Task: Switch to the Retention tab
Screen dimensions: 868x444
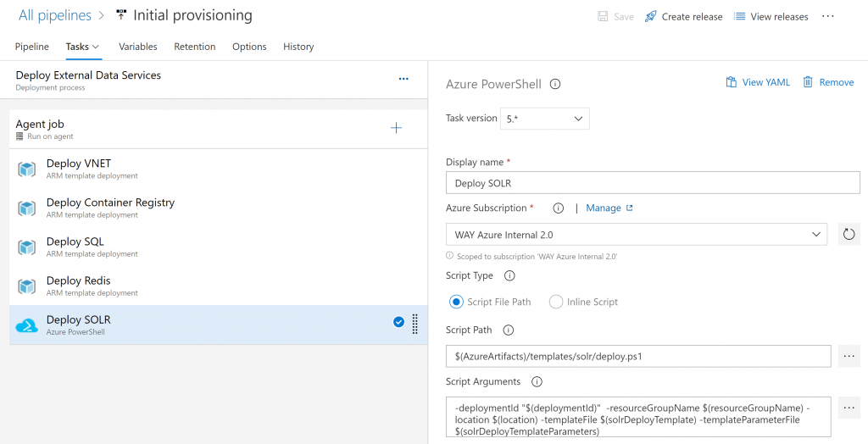Action: pos(195,47)
